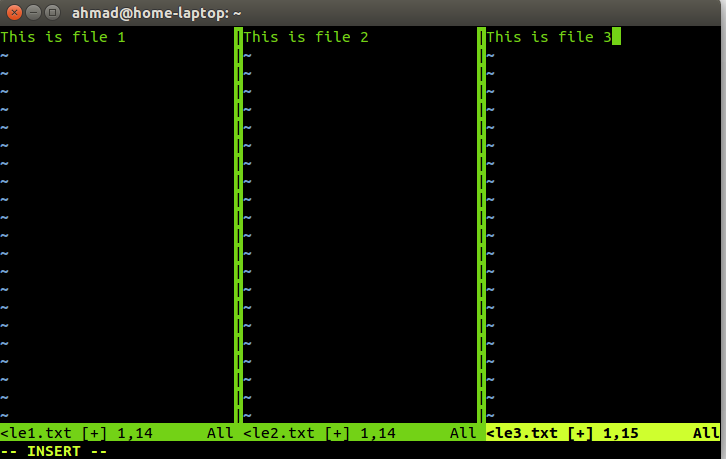Select the highlighted le3.txt status bar
726x459 pixels.
click(603, 433)
